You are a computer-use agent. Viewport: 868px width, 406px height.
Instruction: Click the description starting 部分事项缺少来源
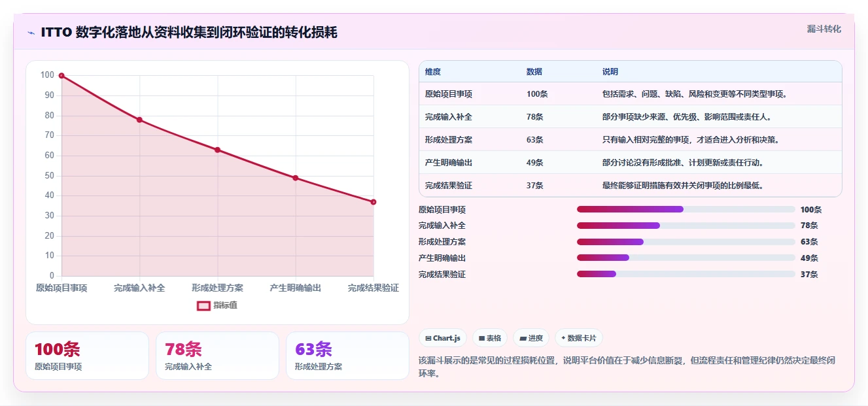point(687,117)
